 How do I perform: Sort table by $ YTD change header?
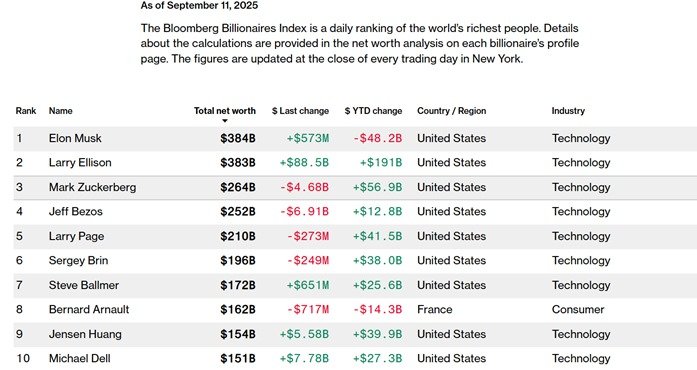coord(373,111)
